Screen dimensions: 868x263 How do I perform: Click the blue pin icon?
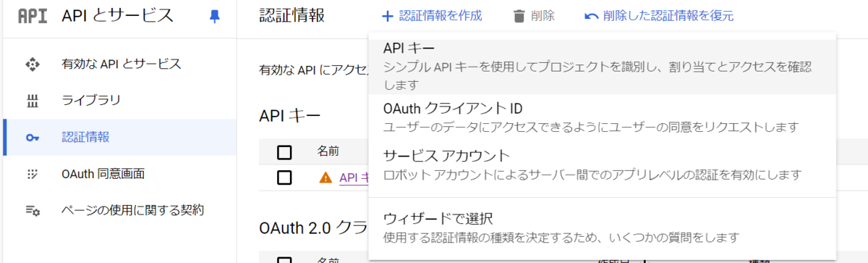214,16
